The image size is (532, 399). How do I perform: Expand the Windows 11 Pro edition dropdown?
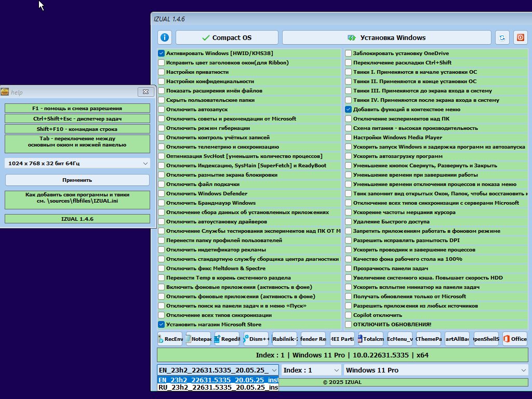(x=436, y=370)
